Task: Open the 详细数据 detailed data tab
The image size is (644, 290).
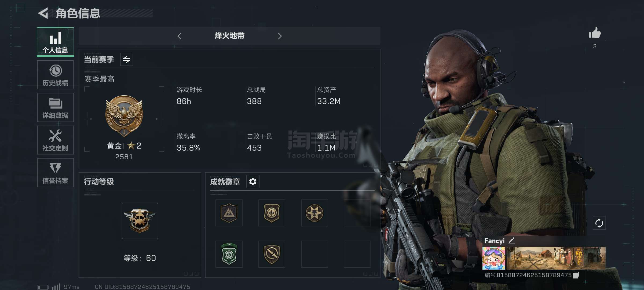Action: tap(55, 107)
